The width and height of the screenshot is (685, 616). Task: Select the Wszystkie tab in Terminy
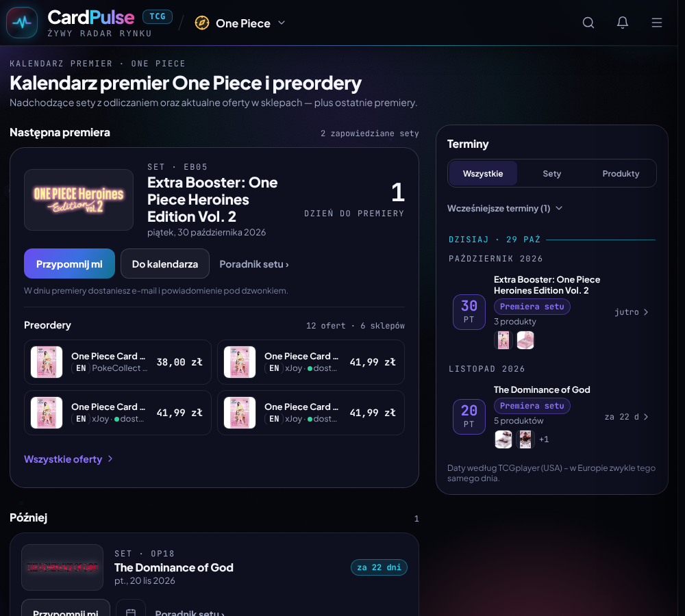coord(483,173)
